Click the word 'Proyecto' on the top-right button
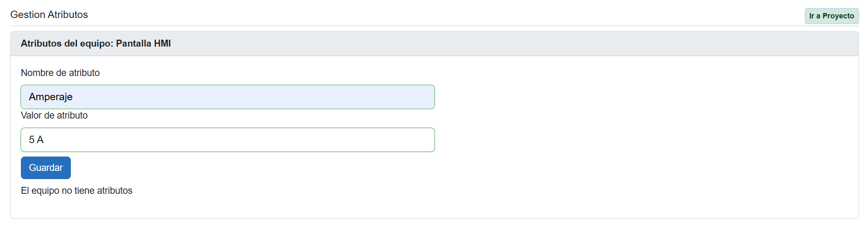Screen dimensions: 868x231 [x=838, y=16]
